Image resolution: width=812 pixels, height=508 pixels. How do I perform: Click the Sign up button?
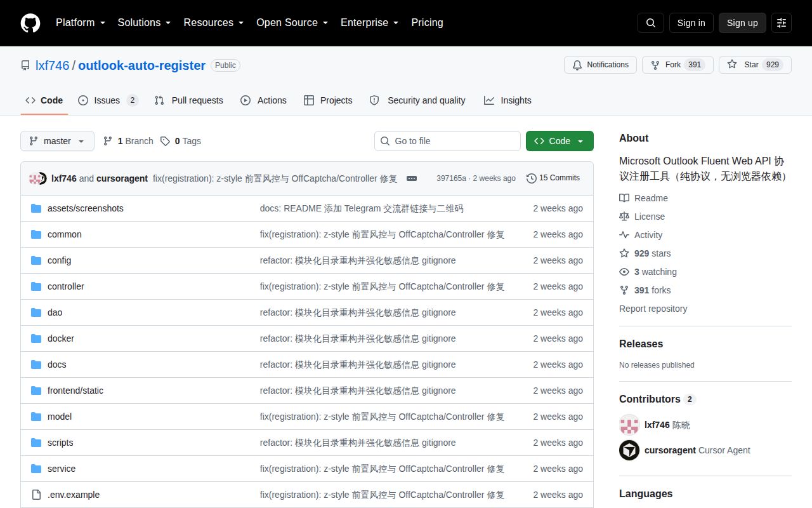[x=742, y=23]
